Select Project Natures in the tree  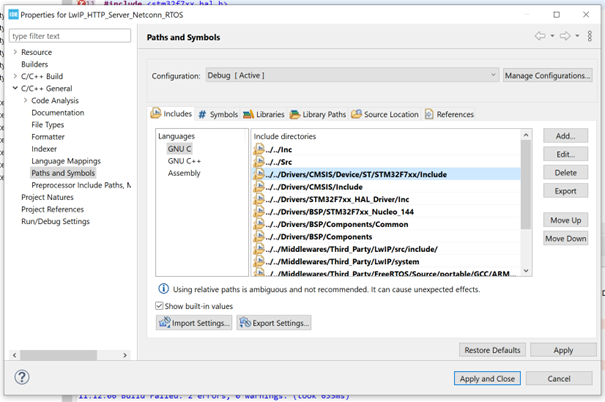(47, 197)
